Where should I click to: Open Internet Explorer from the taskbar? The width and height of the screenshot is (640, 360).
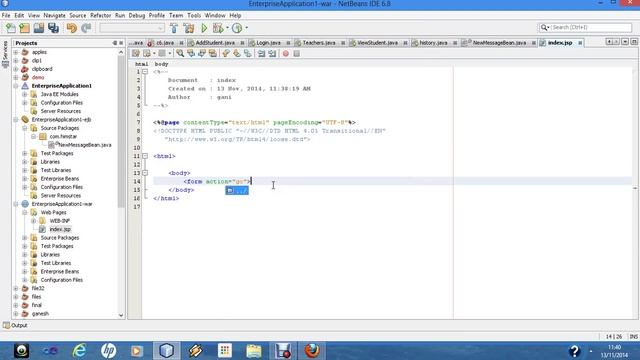pyautogui.click(x=79, y=351)
